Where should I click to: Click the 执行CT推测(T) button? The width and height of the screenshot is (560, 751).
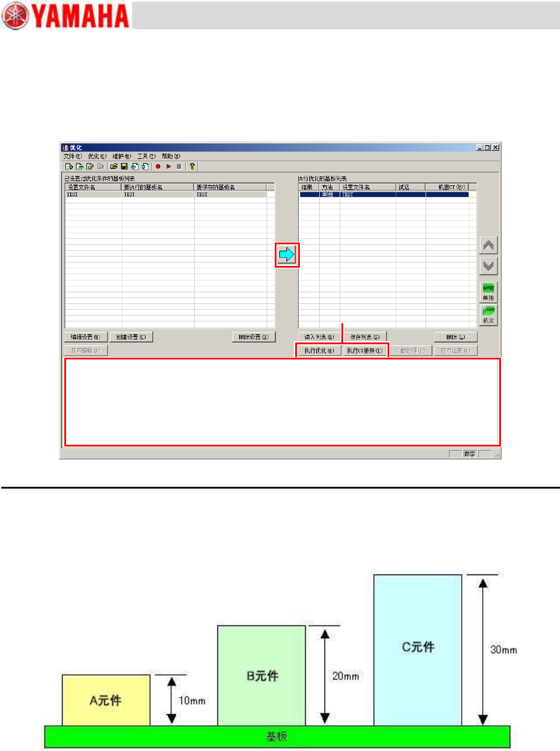click(x=365, y=351)
